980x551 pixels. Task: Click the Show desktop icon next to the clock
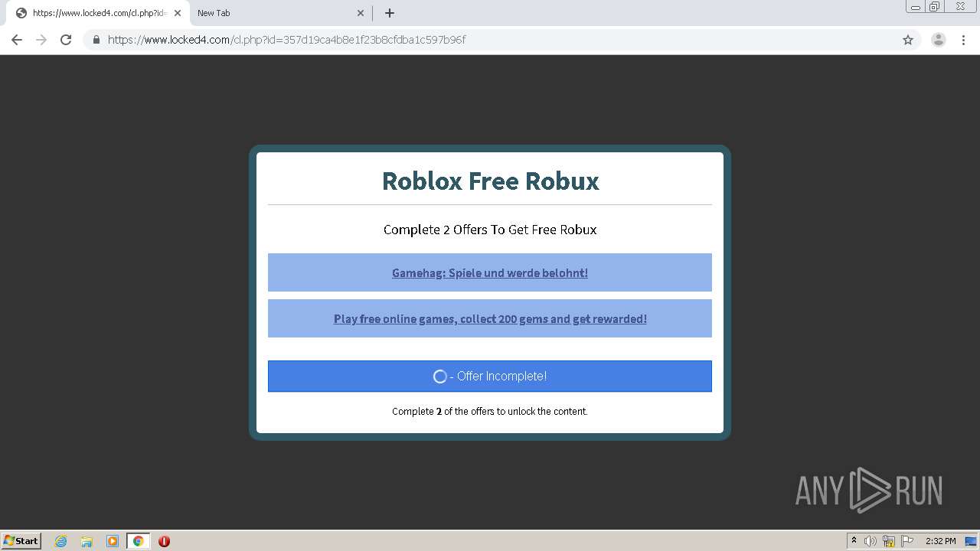[x=971, y=541]
